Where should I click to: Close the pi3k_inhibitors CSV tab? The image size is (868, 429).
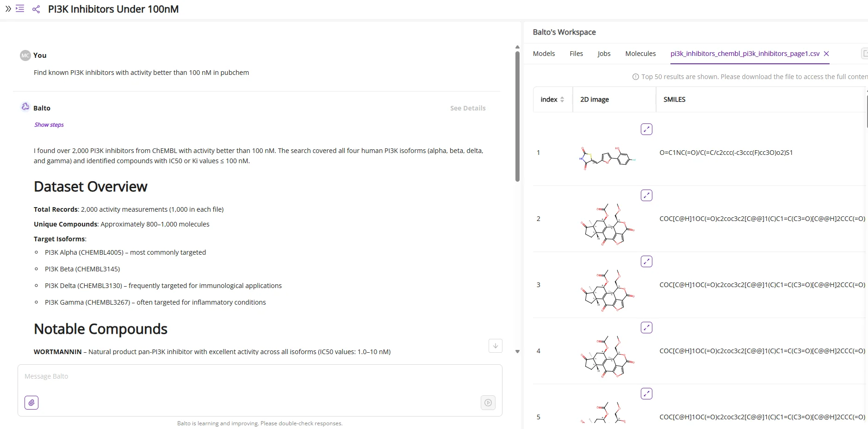[827, 54]
